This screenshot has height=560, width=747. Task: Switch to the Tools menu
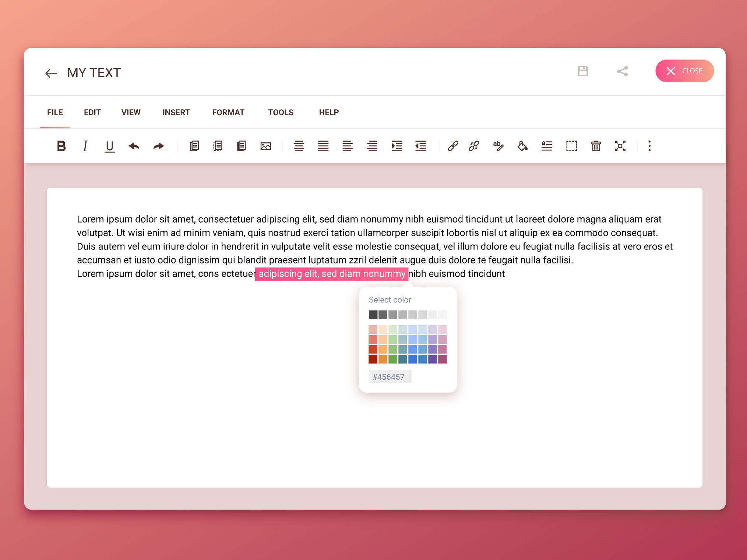(x=281, y=112)
